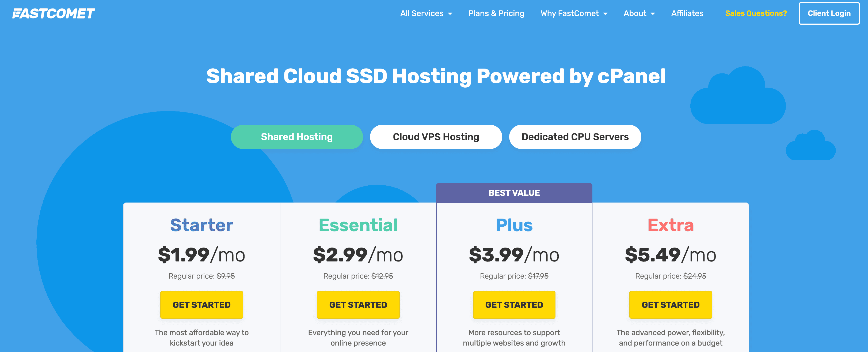Image resolution: width=868 pixels, height=352 pixels.
Task: Click the Extra plan title
Action: point(671,225)
